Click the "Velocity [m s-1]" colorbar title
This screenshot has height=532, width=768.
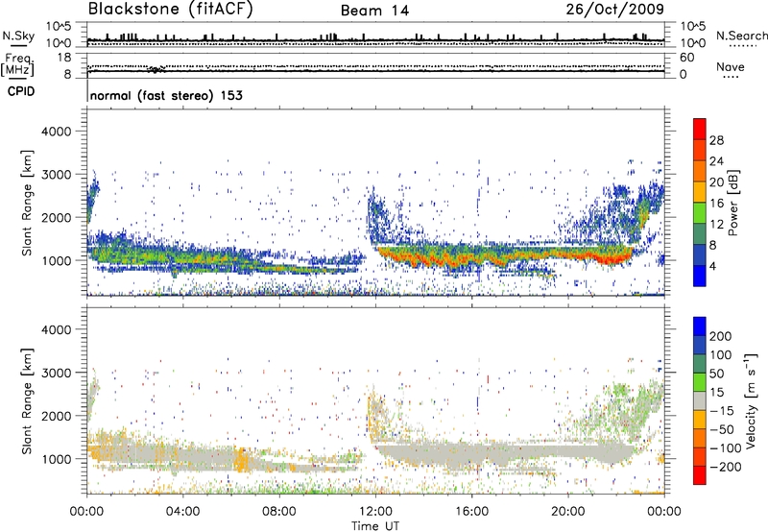click(x=751, y=400)
